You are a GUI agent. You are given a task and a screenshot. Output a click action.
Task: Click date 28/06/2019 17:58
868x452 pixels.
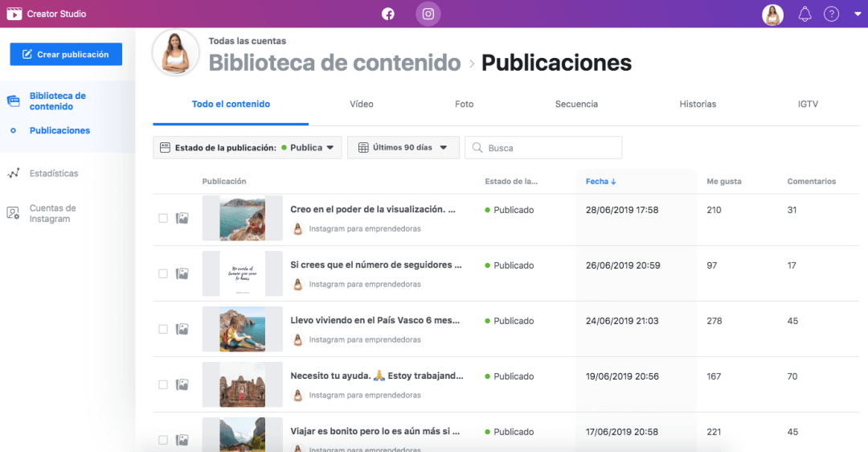click(x=622, y=210)
